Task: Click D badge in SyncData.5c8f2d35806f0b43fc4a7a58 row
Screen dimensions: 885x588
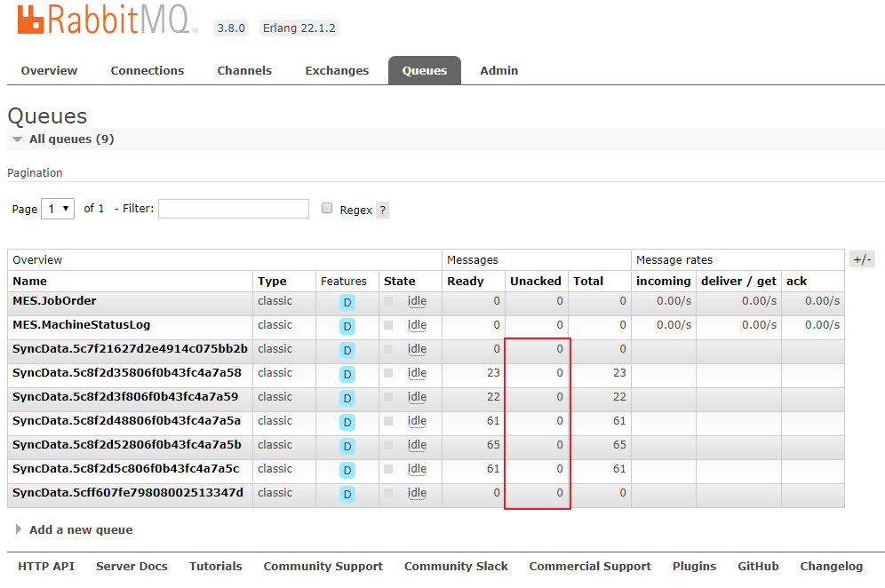Action: coord(347,374)
